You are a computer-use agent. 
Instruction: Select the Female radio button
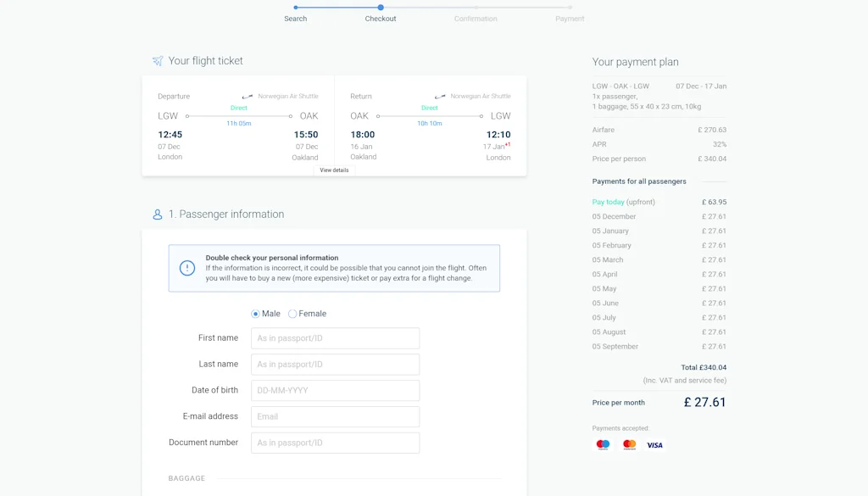292,314
